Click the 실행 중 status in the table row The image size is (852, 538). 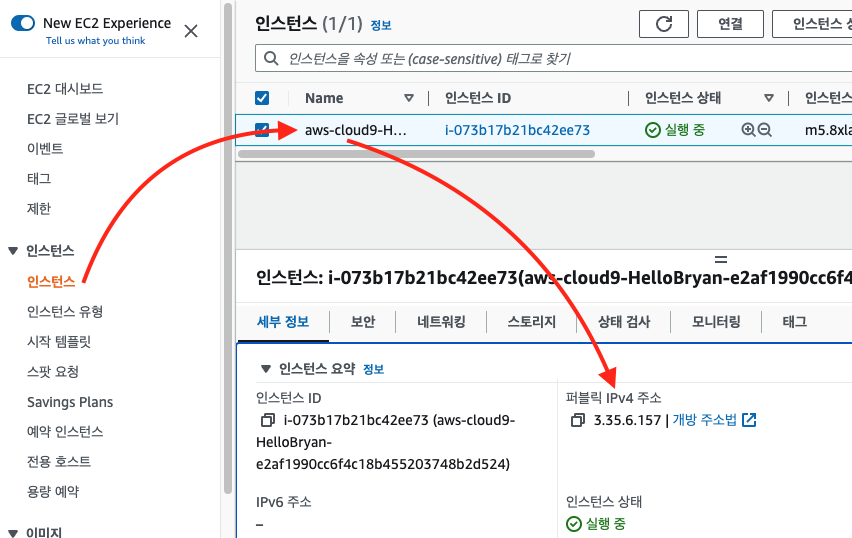675,130
